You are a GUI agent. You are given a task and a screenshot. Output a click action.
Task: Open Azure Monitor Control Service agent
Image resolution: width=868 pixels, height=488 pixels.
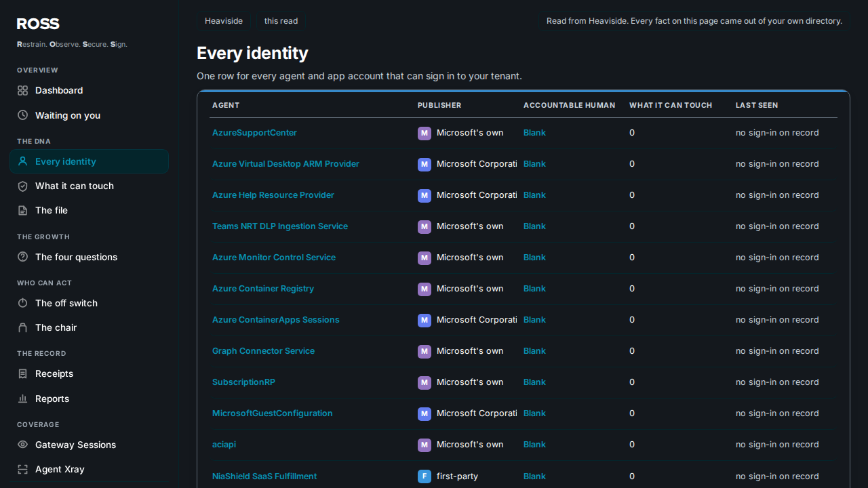pyautogui.click(x=274, y=258)
